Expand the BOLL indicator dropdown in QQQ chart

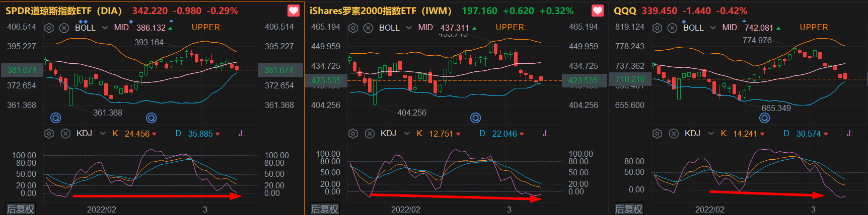pos(712,28)
